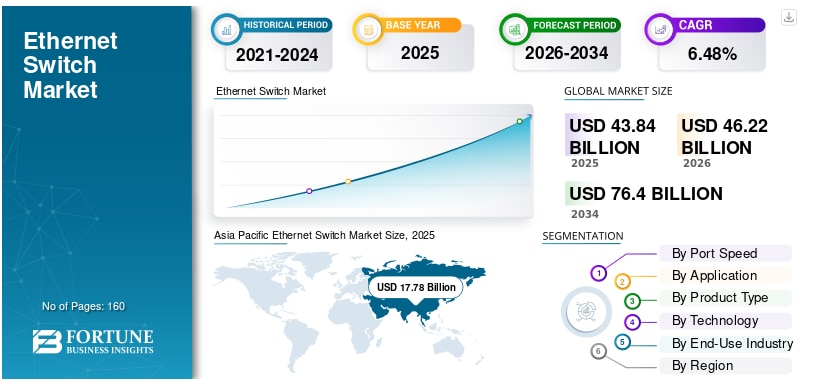Viewport: 820px width, 382px height.
Task: Click the USD 43.84 Billion figure
Action: [x=612, y=136]
